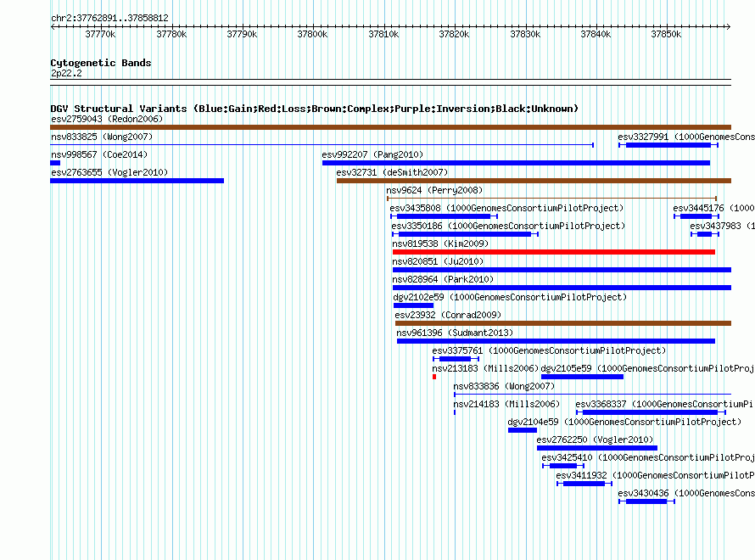Click the esv3327991 variant glyph
This screenshot has height=560, width=755.
pyautogui.click(x=668, y=145)
